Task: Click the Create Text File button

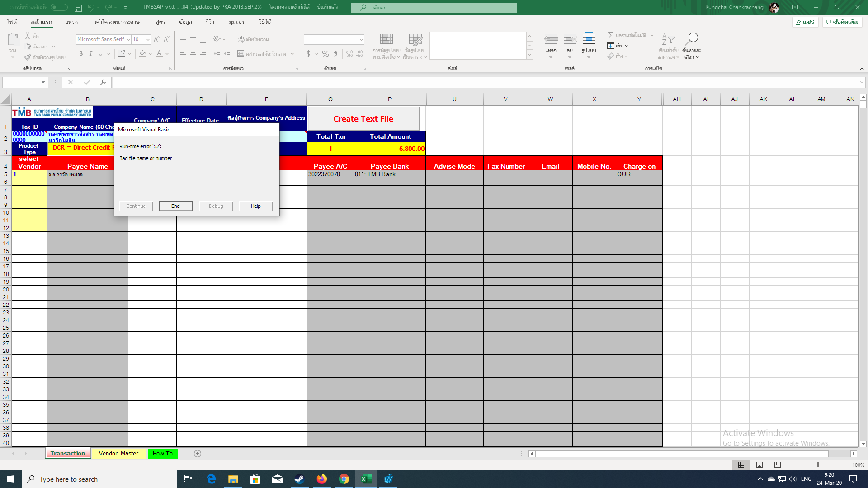Action: coord(363,119)
